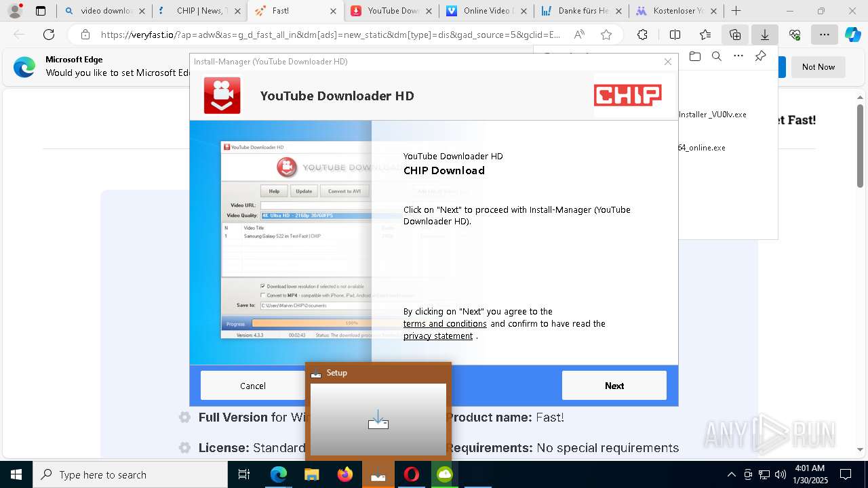
Task: Click the page vertical scrollbar thumb
Action: 861,146
